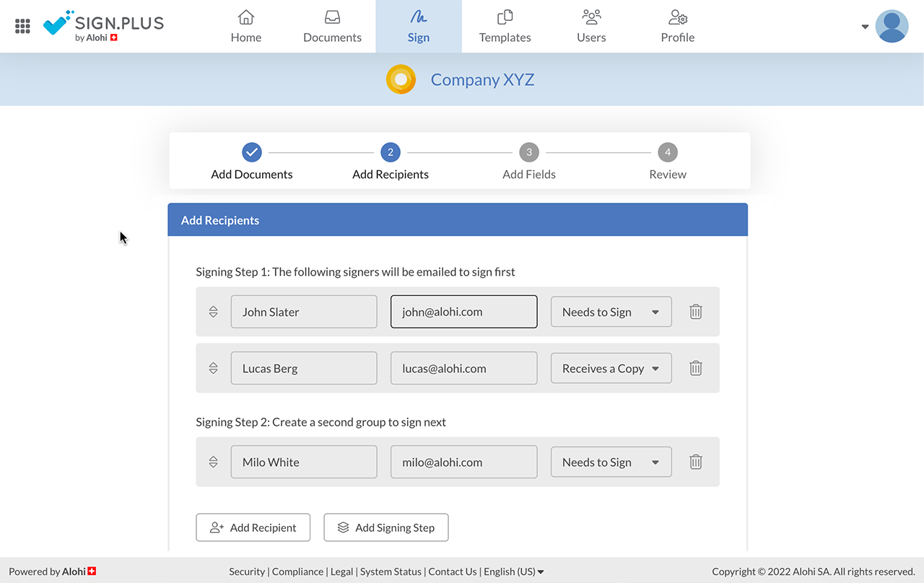Screen dimensions: 924x583
Task: Go to Home via the house icon
Action: click(245, 17)
